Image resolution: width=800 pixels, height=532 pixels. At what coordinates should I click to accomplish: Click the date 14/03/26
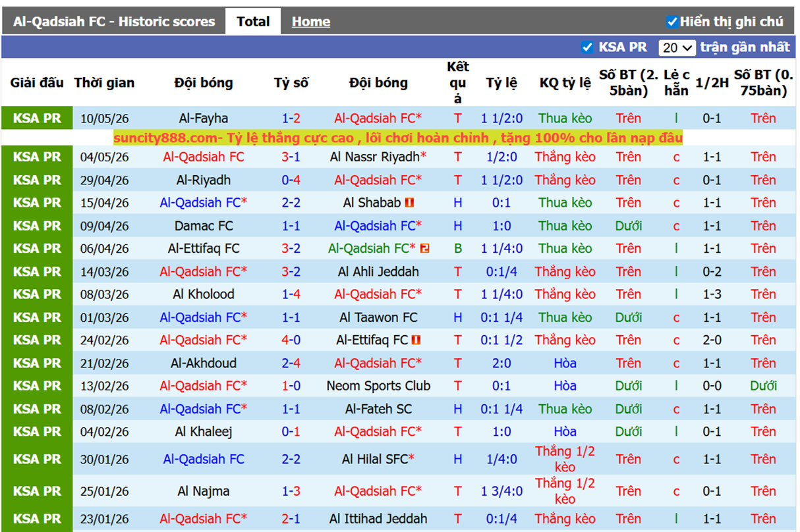(105, 271)
